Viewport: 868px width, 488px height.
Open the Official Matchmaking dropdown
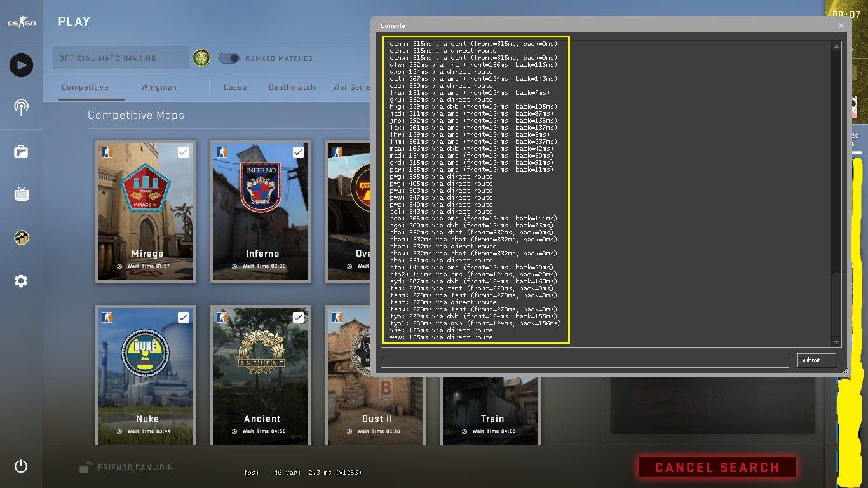tap(121, 58)
